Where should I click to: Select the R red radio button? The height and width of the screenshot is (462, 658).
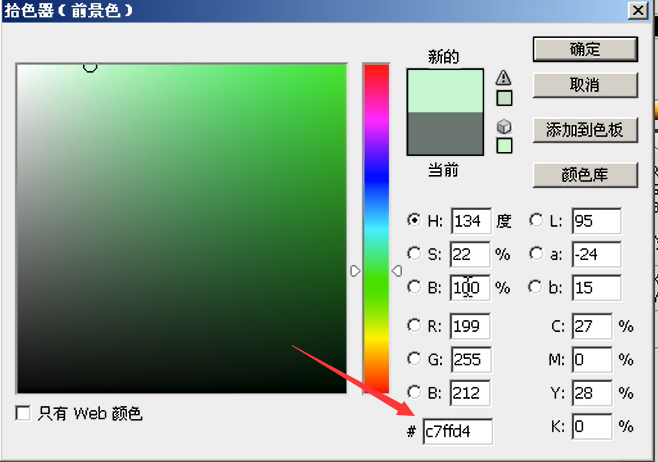(x=414, y=325)
